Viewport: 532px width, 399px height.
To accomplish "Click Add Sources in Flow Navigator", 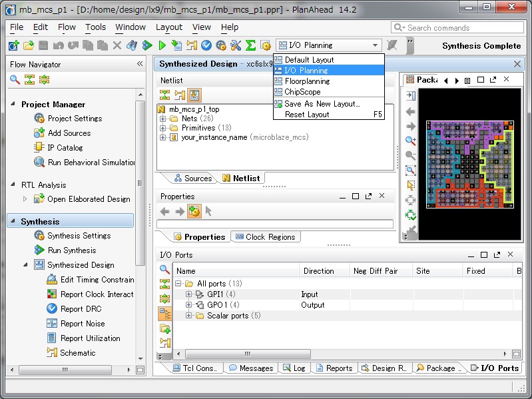I will (69, 133).
